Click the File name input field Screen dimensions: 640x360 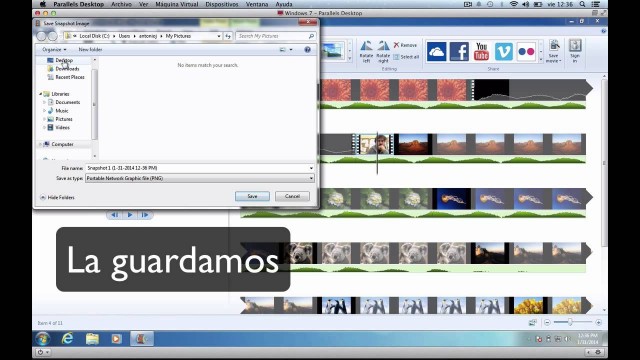[x=200, y=168]
